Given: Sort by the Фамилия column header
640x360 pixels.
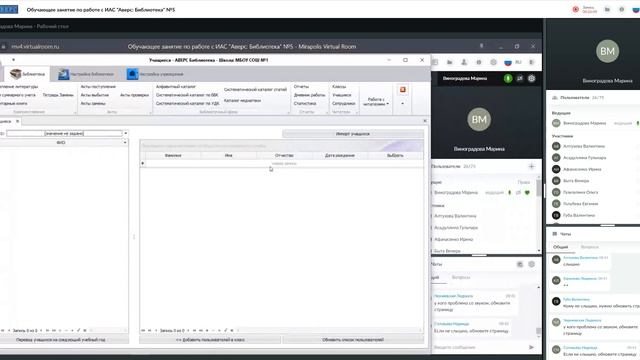Looking at the screenshot, I should pyautogui.click(x=173, y=155).
